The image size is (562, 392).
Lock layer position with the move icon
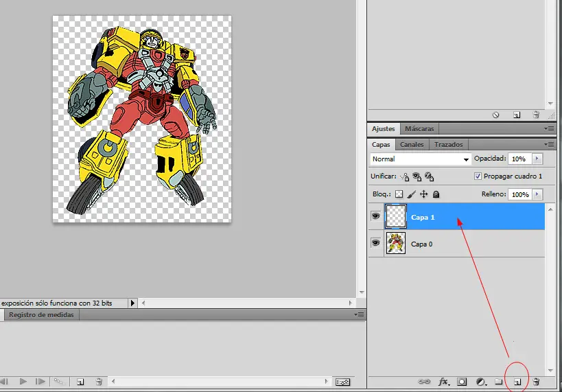tap(423, 194)
